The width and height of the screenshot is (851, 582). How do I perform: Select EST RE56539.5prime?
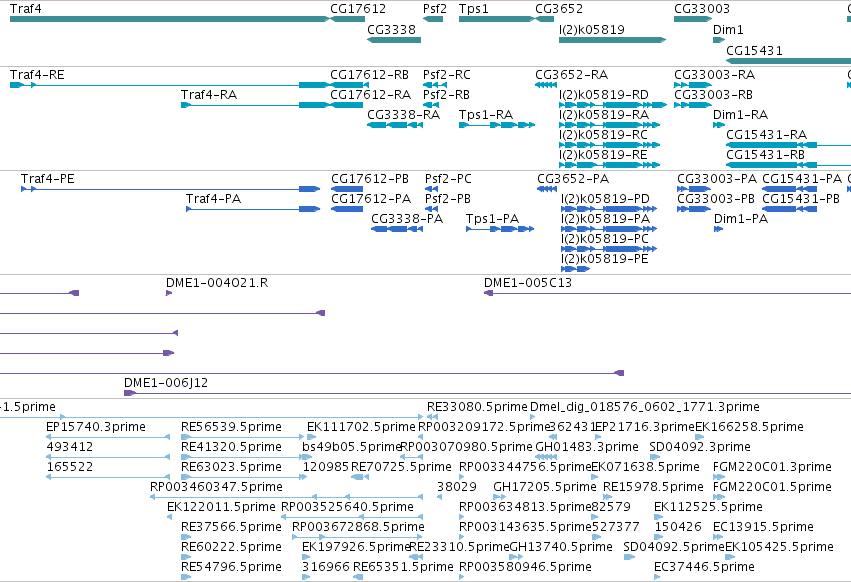pyautogui.click(x=242, y=437)
